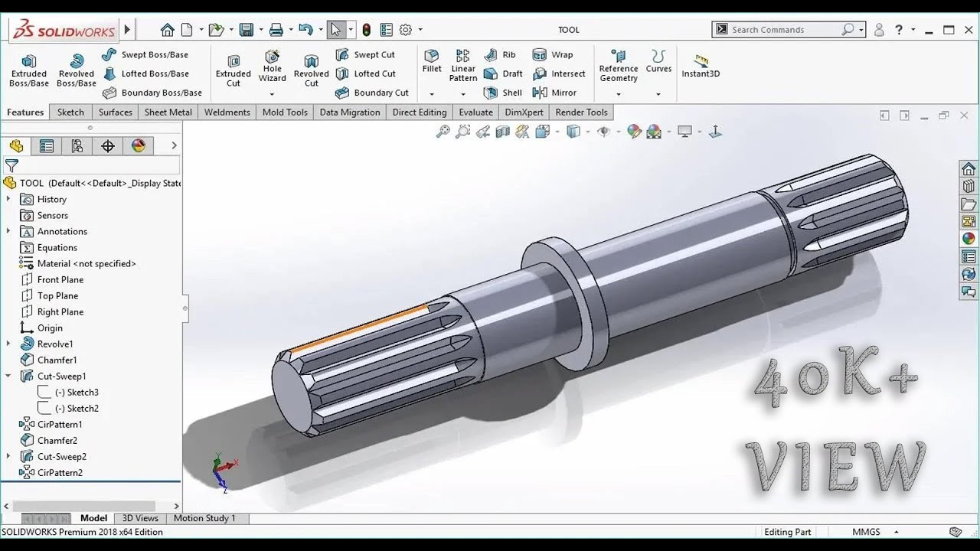Open the Reference Geometry tool
The image size is (980, 551).
619,66
